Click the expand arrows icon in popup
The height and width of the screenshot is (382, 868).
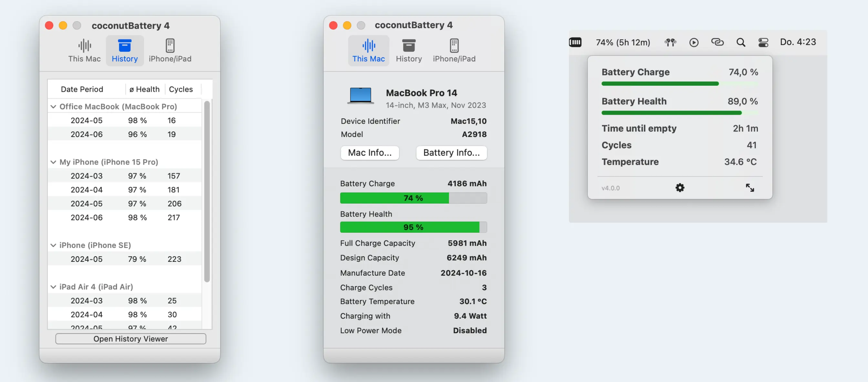coord(750,188)
